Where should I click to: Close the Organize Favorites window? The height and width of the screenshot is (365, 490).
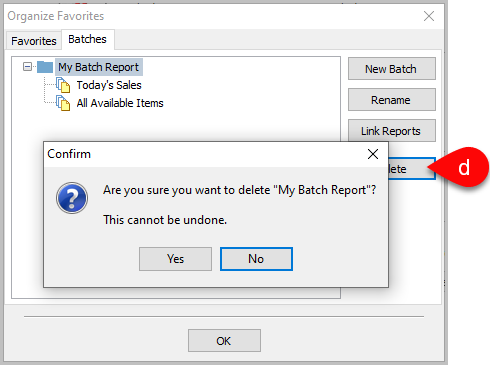(429, 16)
